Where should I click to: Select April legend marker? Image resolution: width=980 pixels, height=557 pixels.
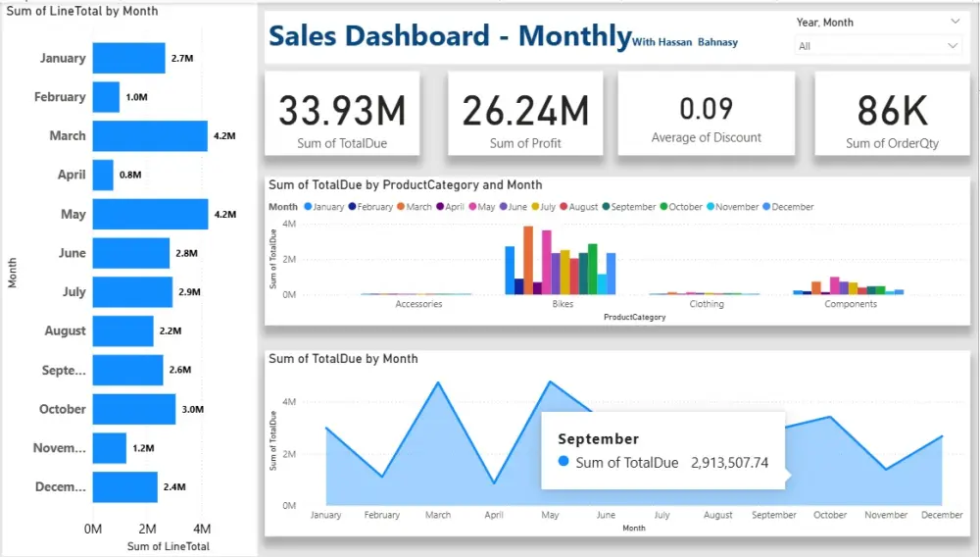[x=440, y=206]
